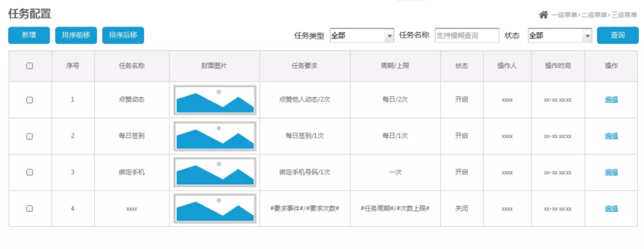The width and height of the screenshot is (644, 249).
Task: Click 点赞他人动态/2次 requirement cell
Action: (304, 100)
